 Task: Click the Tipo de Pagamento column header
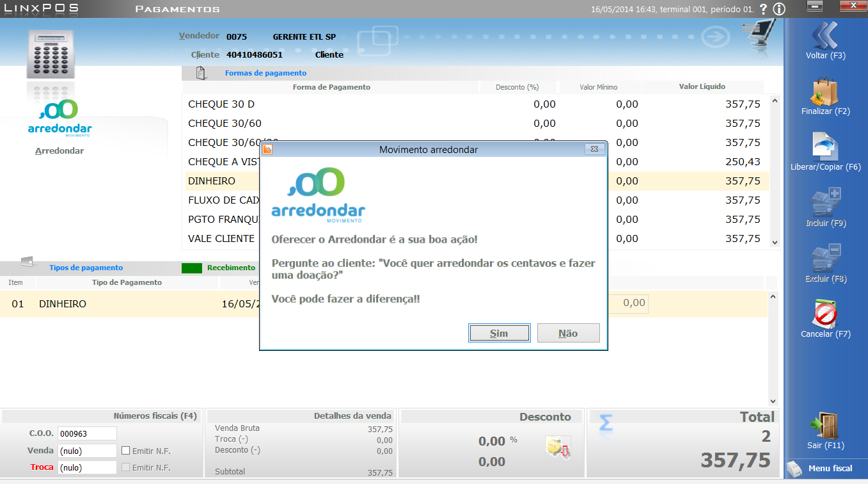[x=127, y=282]
